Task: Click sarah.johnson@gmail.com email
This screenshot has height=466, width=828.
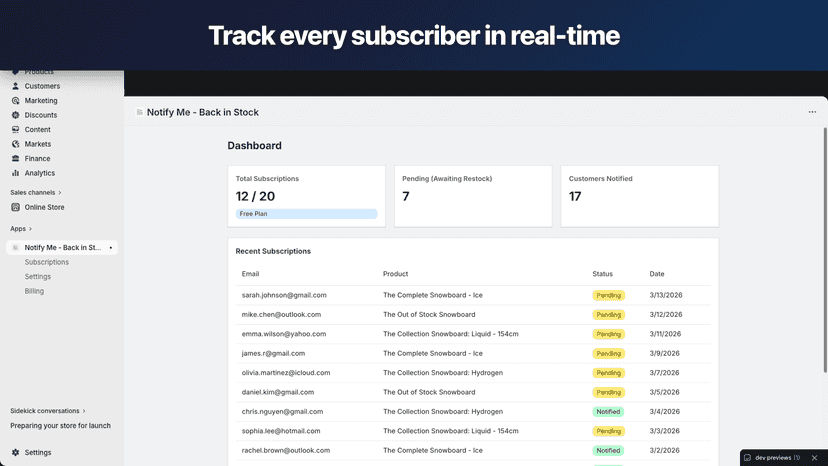Action: [x=284, y=295]
